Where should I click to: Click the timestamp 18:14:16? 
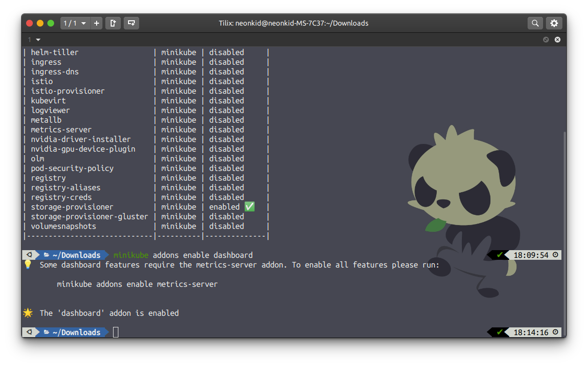coord(531,332)
